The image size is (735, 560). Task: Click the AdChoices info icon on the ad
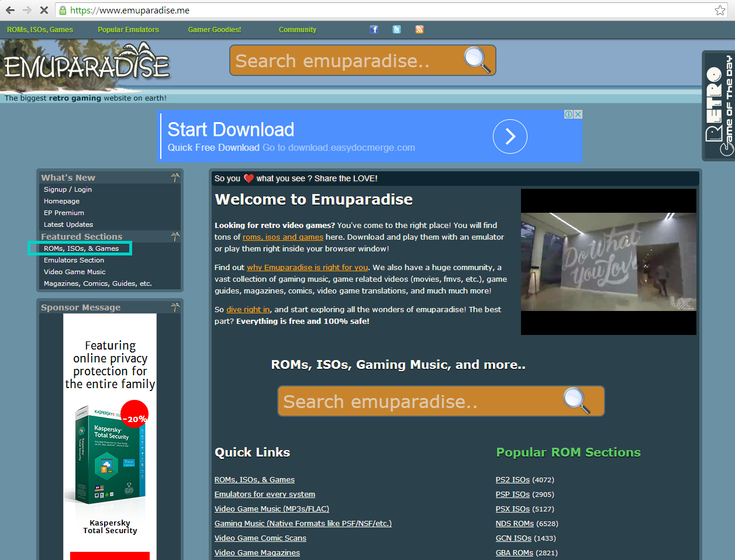[x=568, y=114]
